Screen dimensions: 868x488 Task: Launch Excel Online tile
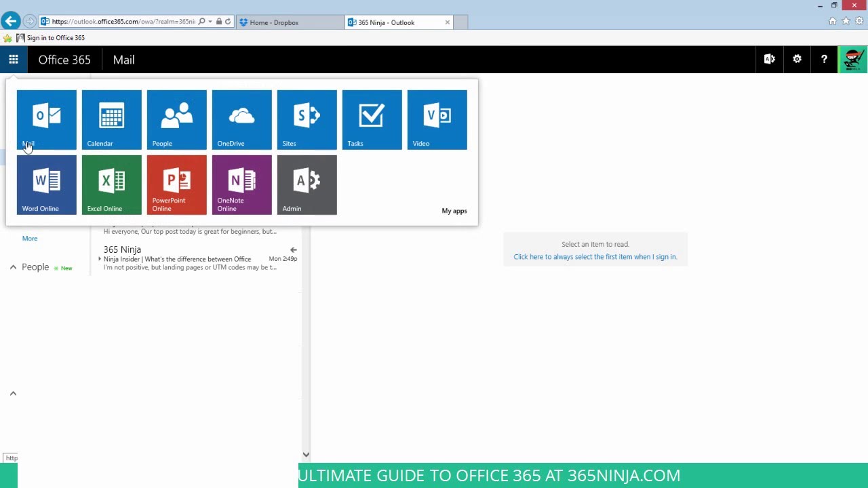click(x=111, y=184)
